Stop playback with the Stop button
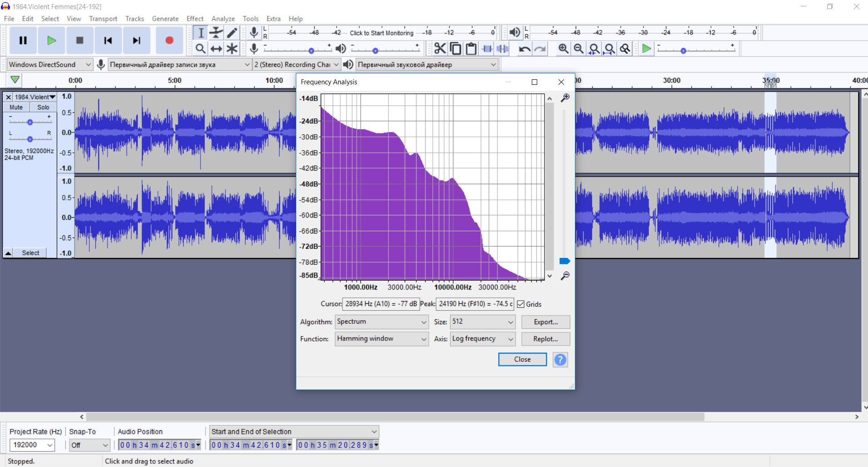Screen dimensions: 868x467 [x=79, y=40]
